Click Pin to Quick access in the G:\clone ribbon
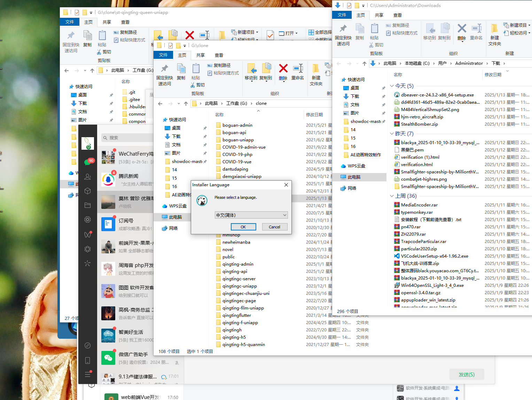The image size is (532, 400). pos(165,75)
